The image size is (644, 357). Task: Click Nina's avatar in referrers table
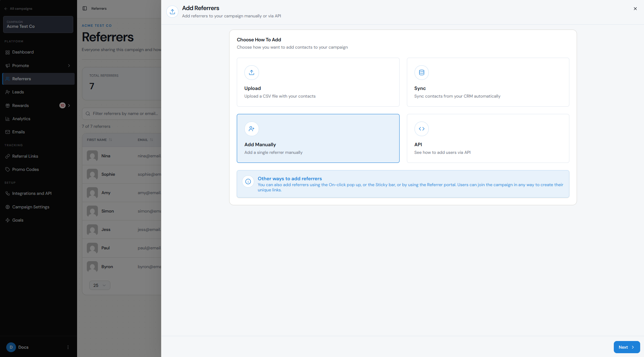tap(92, 156)
